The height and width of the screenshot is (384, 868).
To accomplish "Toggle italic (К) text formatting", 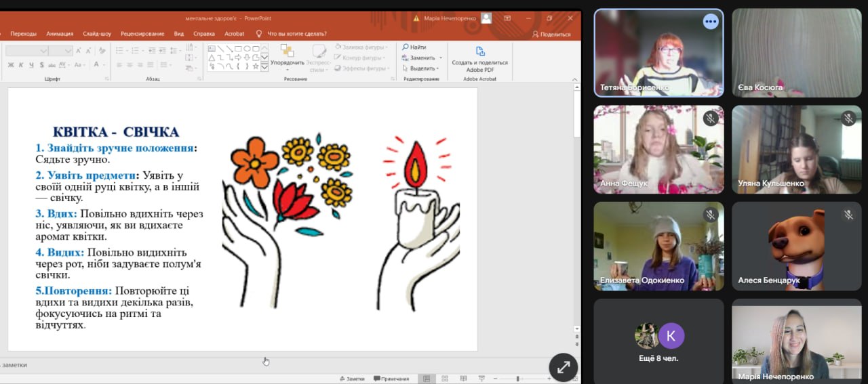I will [x=21, y=65].
